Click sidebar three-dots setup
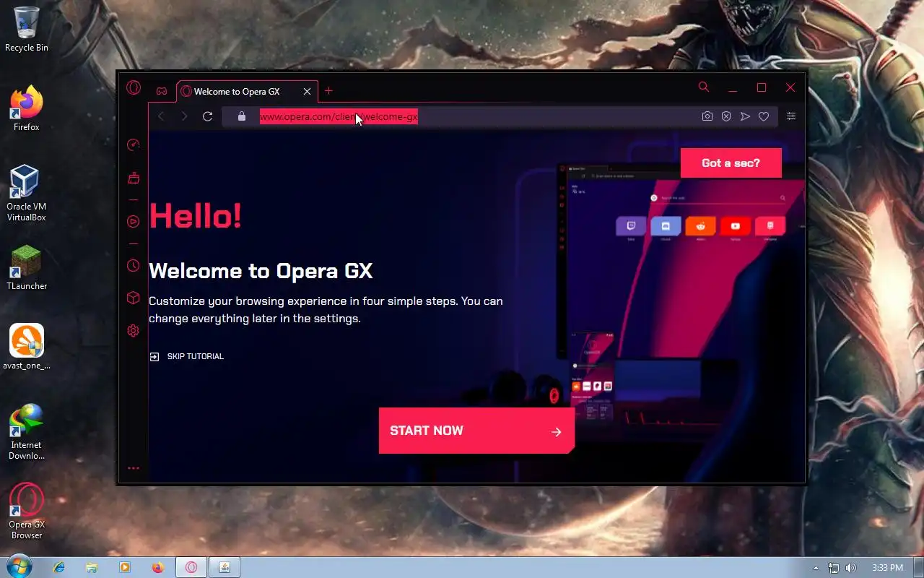Image resolution: width=924 pixels, height=578 pixels. (133, 468)
